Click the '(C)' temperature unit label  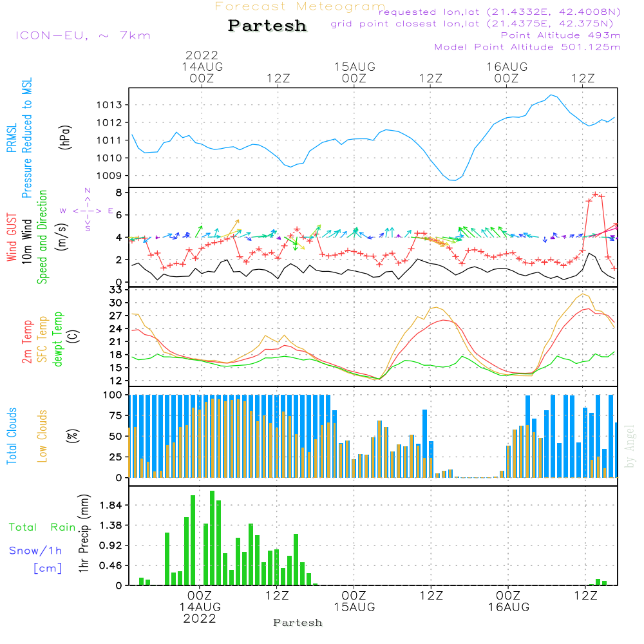point(73,336)
